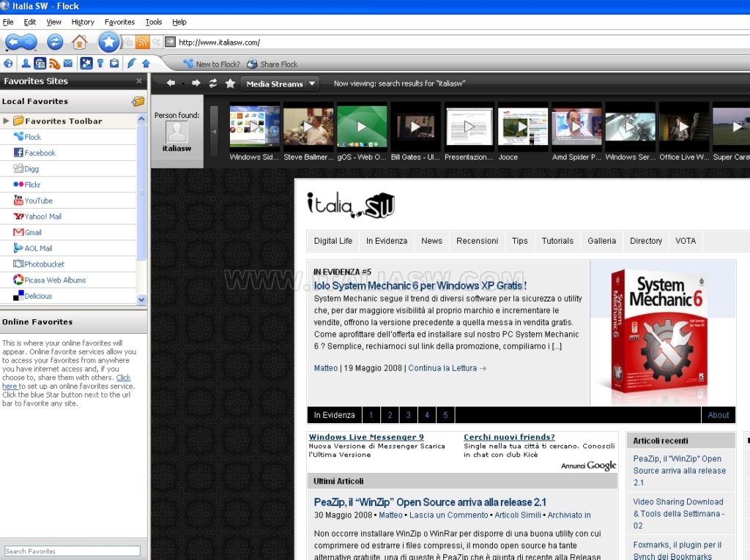Open the Windows Live Messenger 9 ad link
The width and height of the screenshot is (750, 560).
click(x=366, y=436)
